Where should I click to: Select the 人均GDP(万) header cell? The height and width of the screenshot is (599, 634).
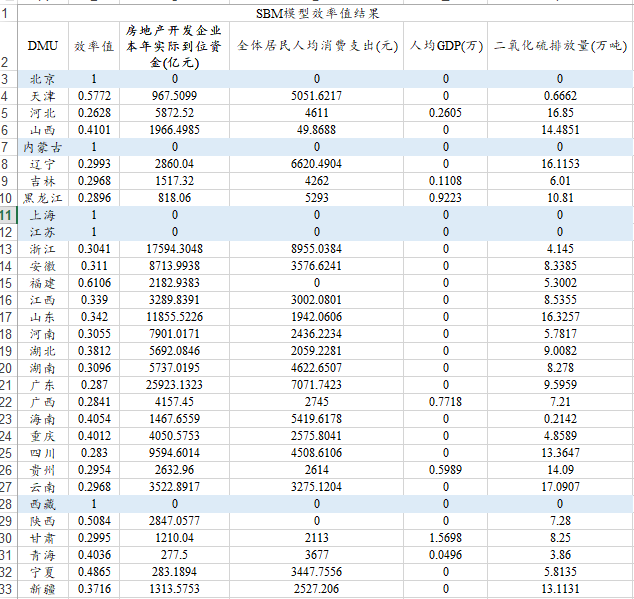click(446, 46)
